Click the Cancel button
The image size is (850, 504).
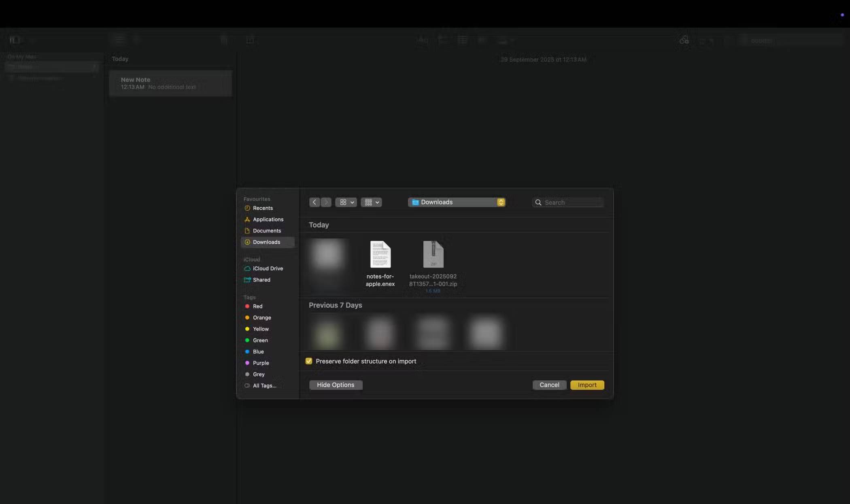[549, 385]
